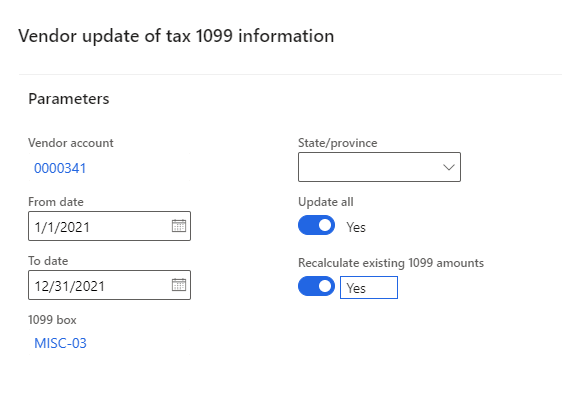
Task: Click the focused Yes box beside Recalculate toggle
Action: coord(369,288)
